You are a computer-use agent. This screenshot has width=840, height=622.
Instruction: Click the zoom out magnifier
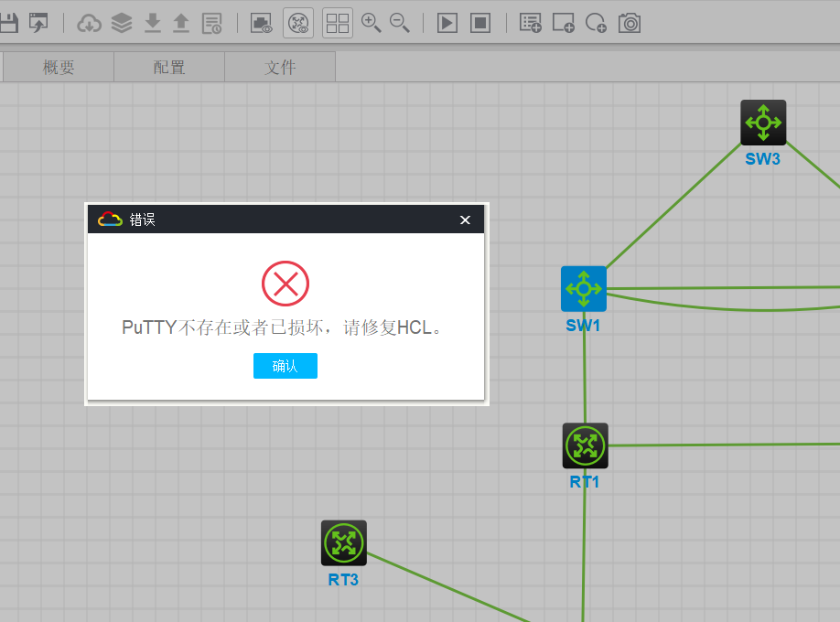coord(400,23)
